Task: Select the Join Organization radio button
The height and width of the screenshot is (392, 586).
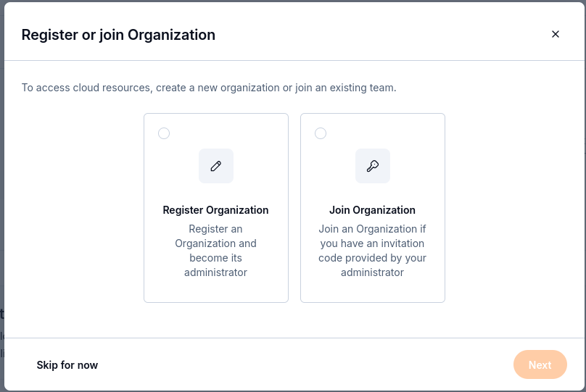Action: (x=321, y=133)
